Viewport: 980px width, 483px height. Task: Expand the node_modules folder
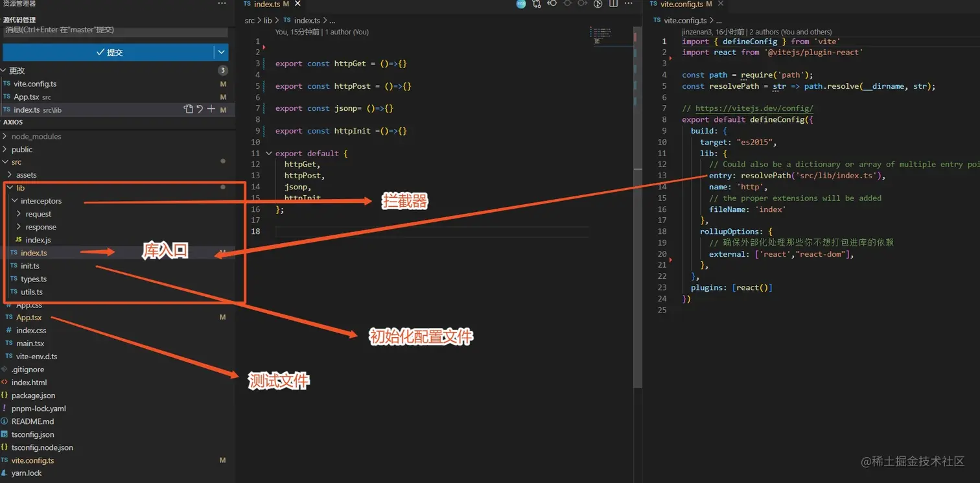[x=36, y=136]
